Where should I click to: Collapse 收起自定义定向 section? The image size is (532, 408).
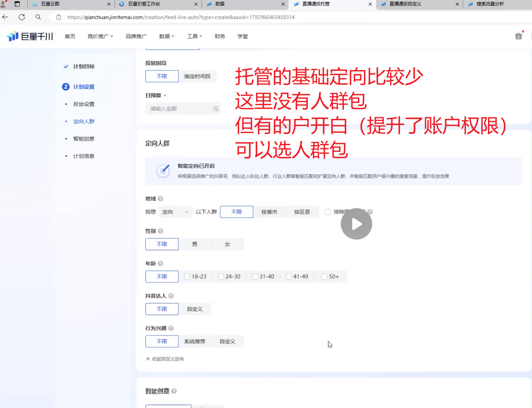coord(165,359)
